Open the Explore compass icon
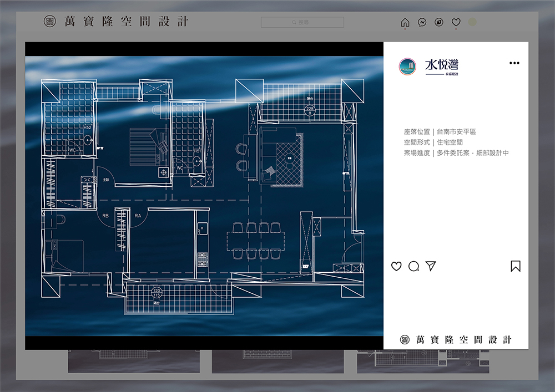 pyautogui.click(x=439, y=23)
